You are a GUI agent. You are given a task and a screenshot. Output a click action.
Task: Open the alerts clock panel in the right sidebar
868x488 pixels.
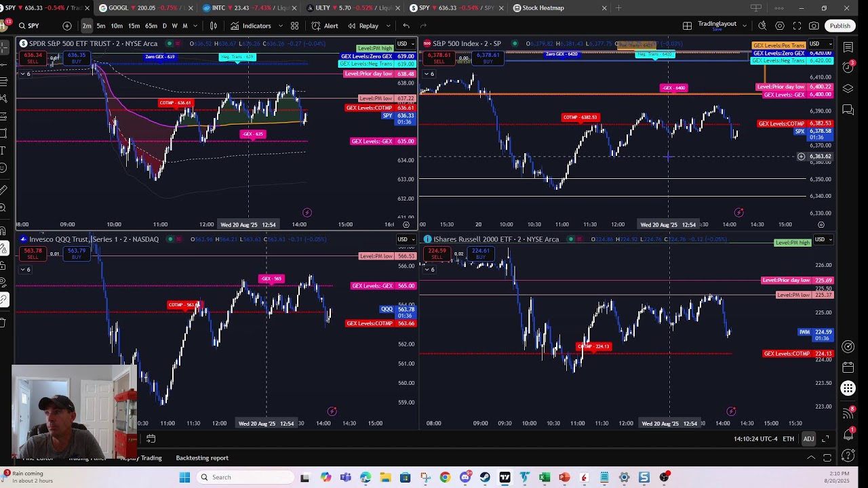pos(848,67)
